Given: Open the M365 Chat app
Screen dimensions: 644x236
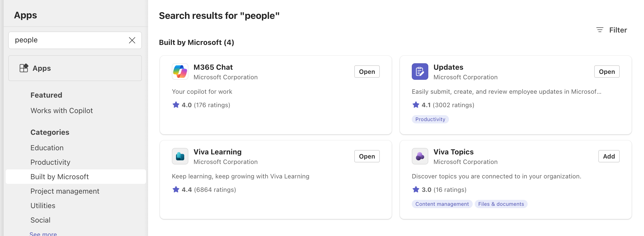Looking at the screenshot, I should tap(367, 72).
